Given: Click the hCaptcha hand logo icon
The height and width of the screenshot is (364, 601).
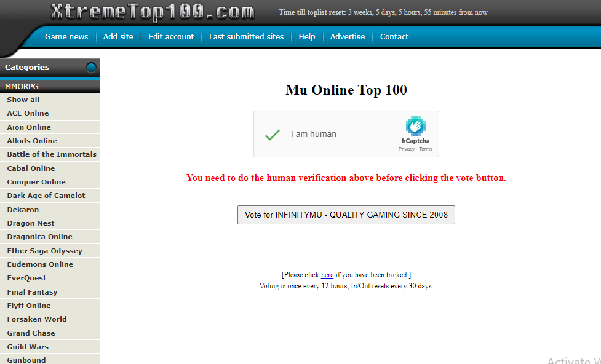Looking at the screenshot, I should click(x=415, y=125).
